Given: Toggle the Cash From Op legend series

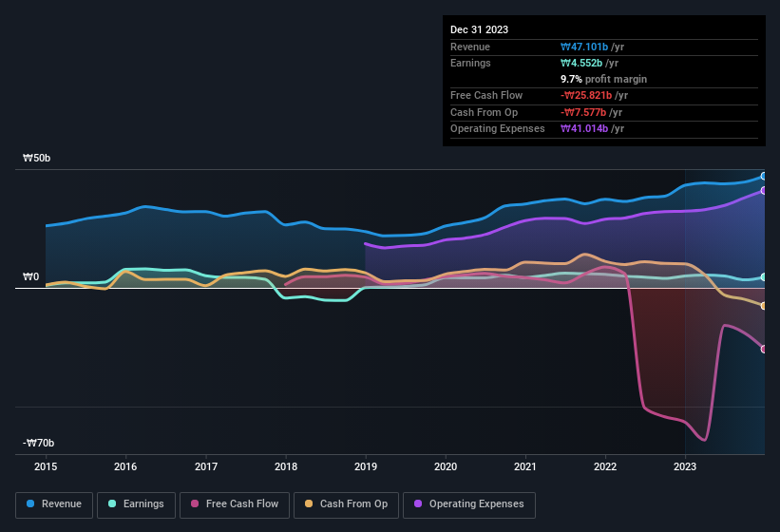Looking at the screenshot, I should click(346, 504).
